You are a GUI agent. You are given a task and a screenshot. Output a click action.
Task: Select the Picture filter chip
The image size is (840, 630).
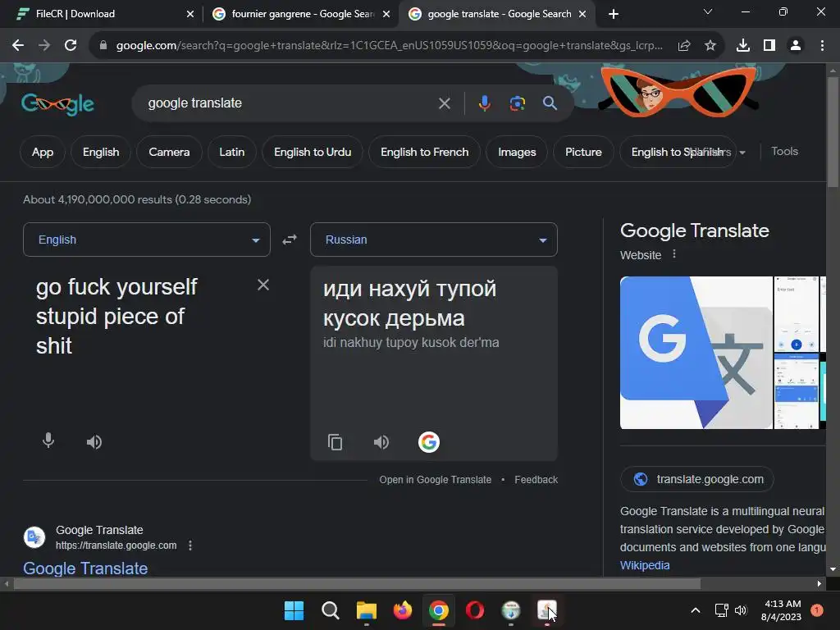583,152
